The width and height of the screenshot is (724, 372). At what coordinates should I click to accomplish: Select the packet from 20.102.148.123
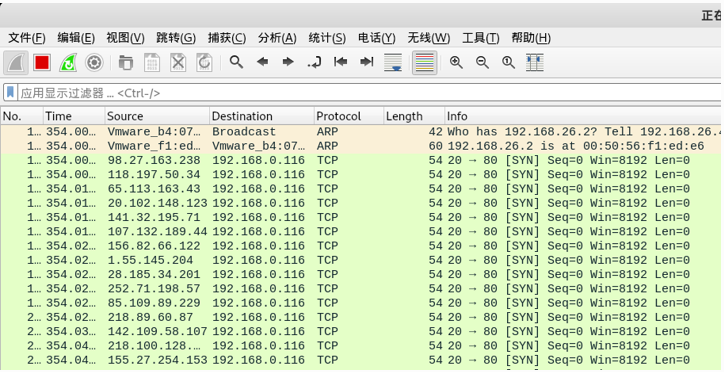(361, 203)
